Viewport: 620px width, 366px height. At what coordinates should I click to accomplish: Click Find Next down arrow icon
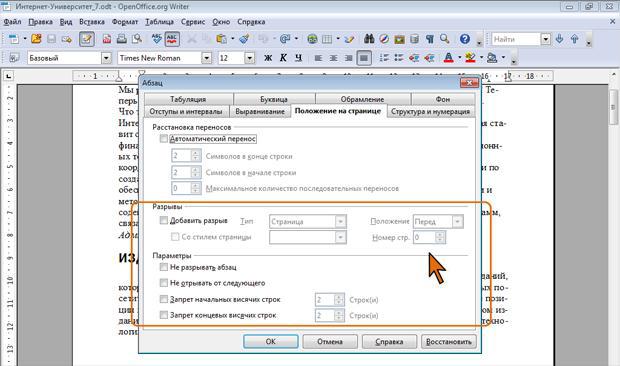(560, 39)
